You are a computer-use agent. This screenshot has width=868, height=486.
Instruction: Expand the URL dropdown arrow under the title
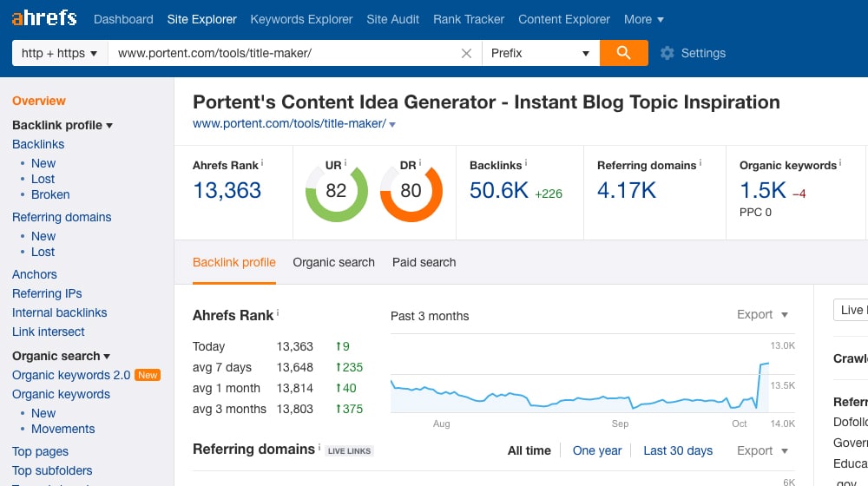[x=392, y=125]
